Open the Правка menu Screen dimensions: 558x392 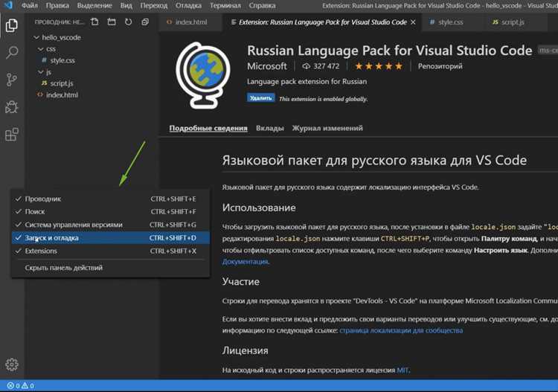(57, 5)
